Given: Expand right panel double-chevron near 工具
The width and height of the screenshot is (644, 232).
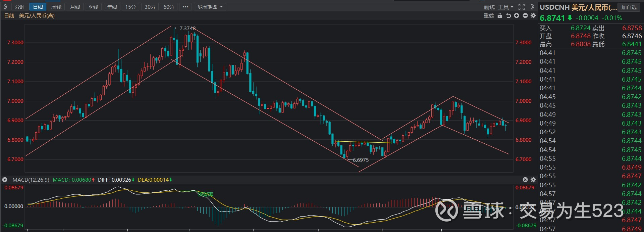Looking at the screenshot, I should [532, 7].
